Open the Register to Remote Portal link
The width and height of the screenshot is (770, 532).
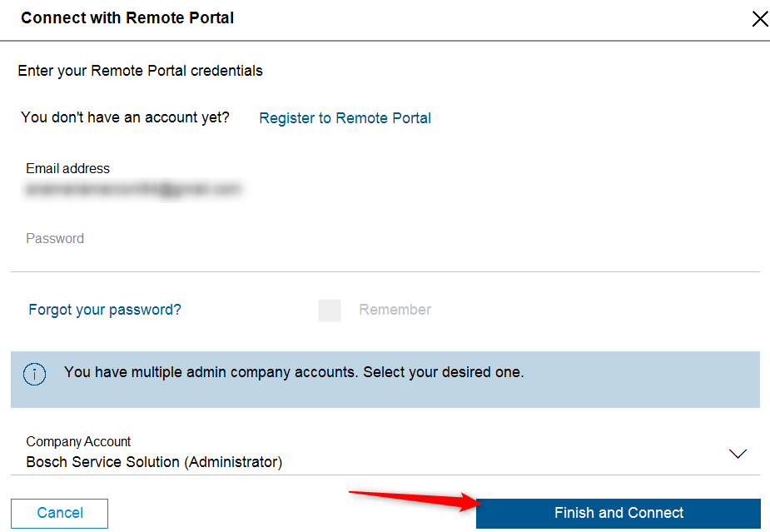(345, 118)
